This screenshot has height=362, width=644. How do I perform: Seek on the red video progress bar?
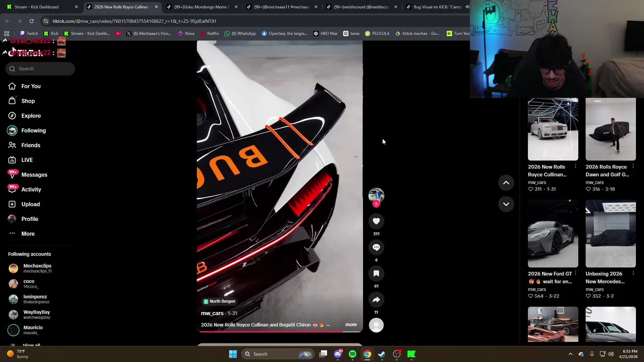[279, 331]
